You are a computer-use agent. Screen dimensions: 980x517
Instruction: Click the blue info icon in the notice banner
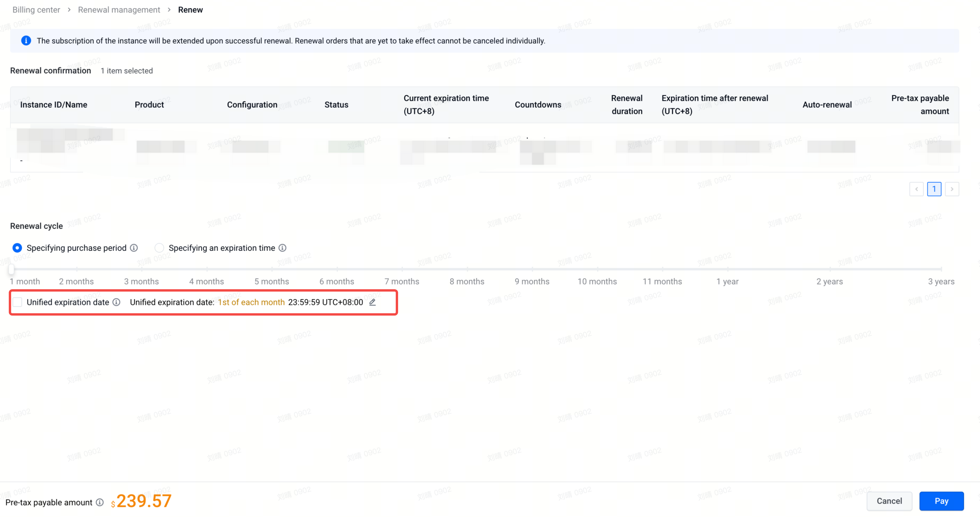click(x=26, y=41)
